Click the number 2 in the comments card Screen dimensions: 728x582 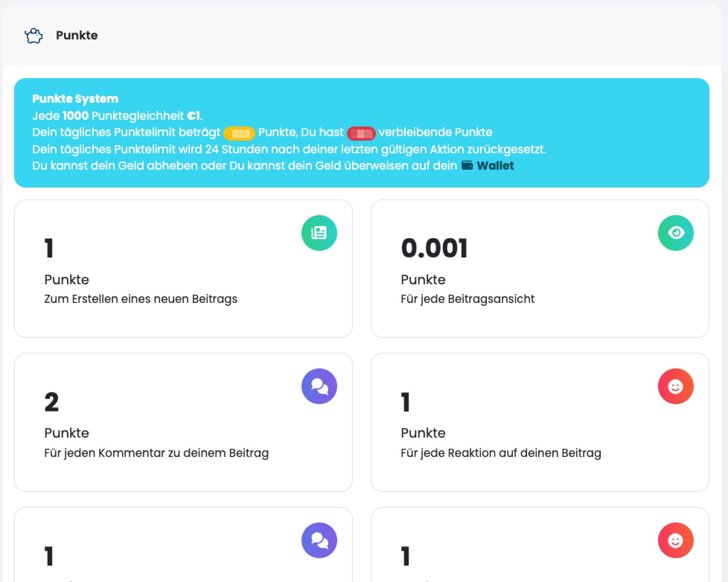[x=51, y=402]
